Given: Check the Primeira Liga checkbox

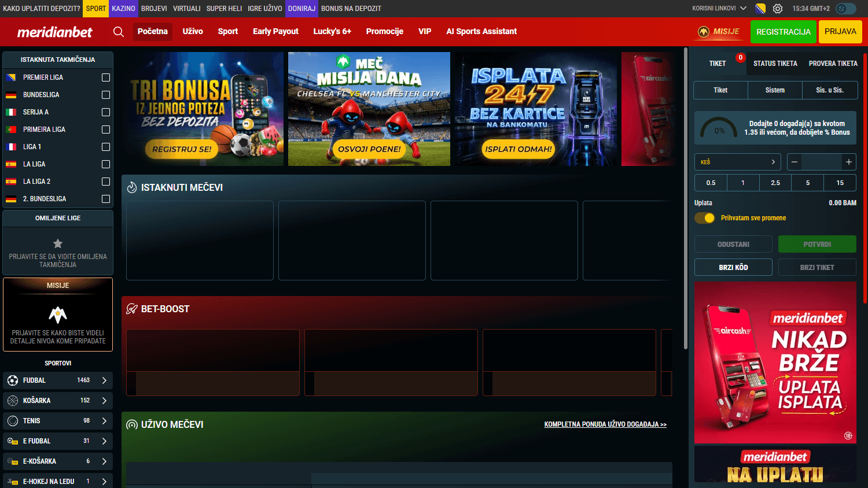Looking at the screenshot, I should click(106, 130).
